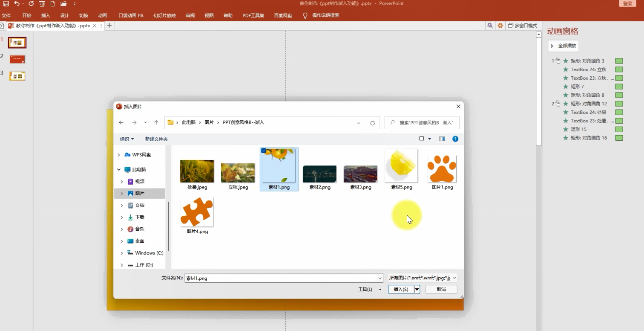
Task: Click 图片 in the address breadcrumb
Action: click(x=209, y=122)
